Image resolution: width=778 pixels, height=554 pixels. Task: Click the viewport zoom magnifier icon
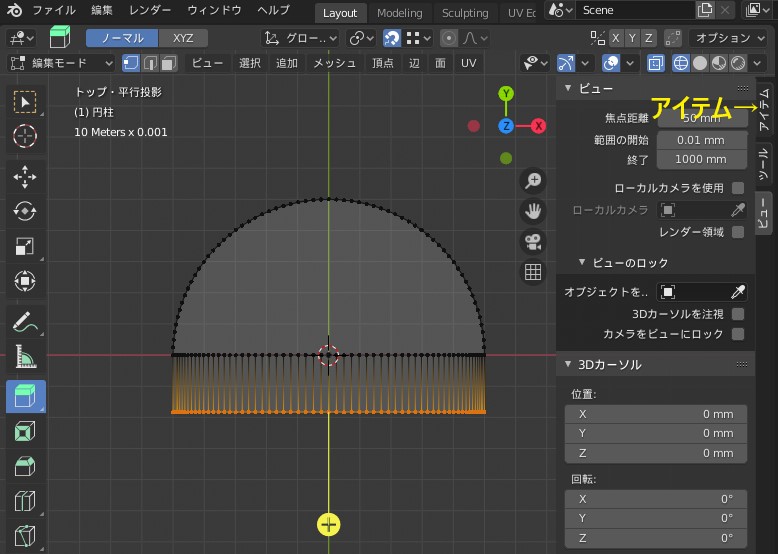click(x=533, y=181)
